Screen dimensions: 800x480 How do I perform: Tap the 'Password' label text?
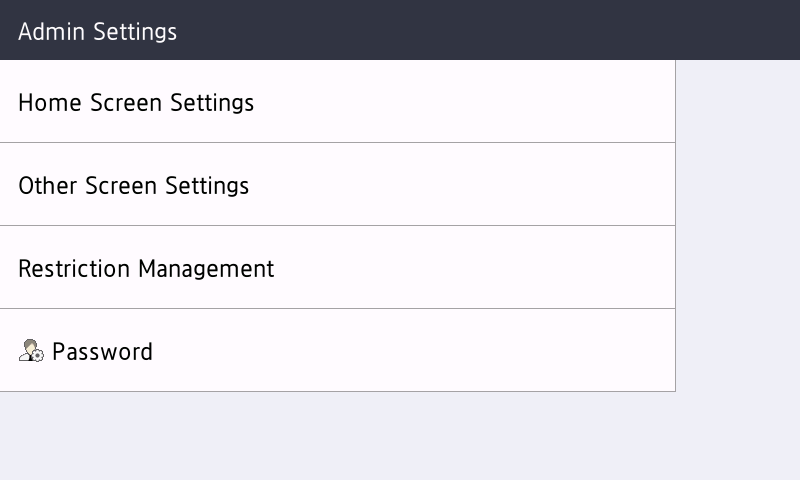[102, 351]
